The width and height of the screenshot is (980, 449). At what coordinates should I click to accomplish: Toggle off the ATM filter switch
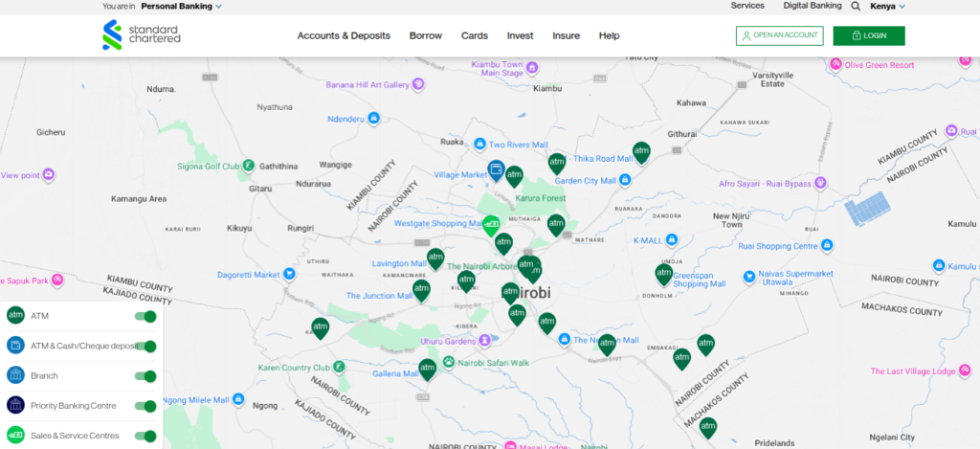click(x=145, y=316)
